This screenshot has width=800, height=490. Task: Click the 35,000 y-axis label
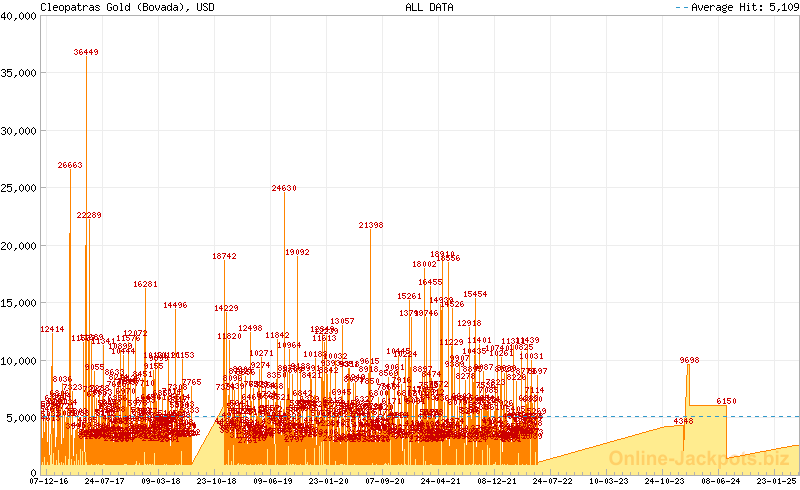pos(18,73)
